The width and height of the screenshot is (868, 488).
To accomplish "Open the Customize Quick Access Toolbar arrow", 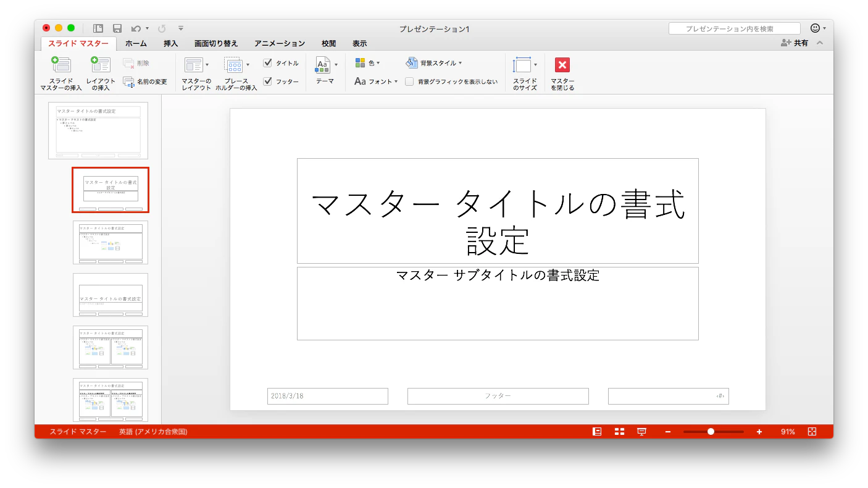I will coord(181,28).
